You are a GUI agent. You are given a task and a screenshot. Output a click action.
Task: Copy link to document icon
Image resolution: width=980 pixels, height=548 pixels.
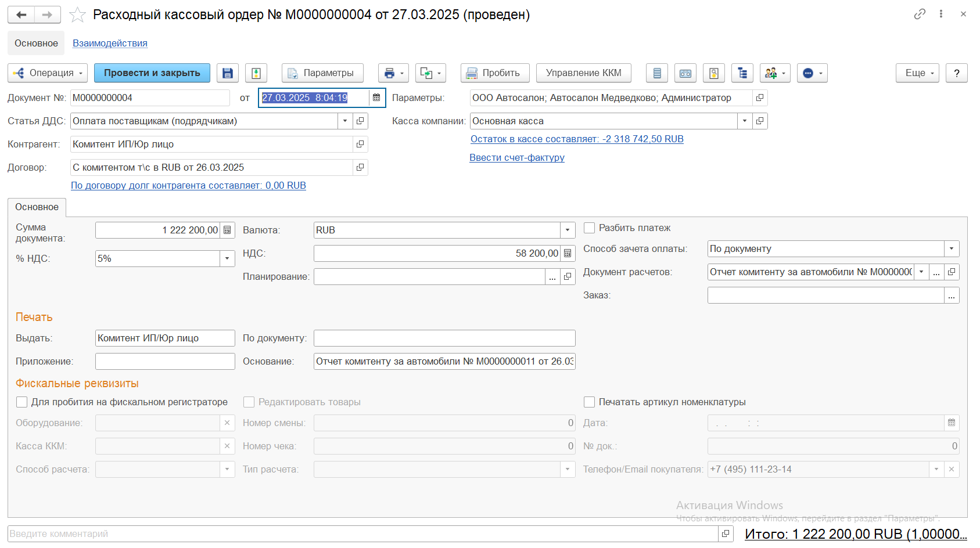point(920,14)
